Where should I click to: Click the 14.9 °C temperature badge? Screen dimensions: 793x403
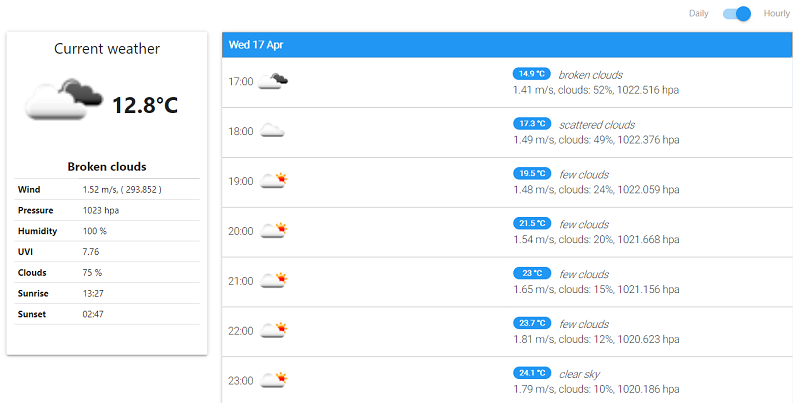[x=532, y=74]
